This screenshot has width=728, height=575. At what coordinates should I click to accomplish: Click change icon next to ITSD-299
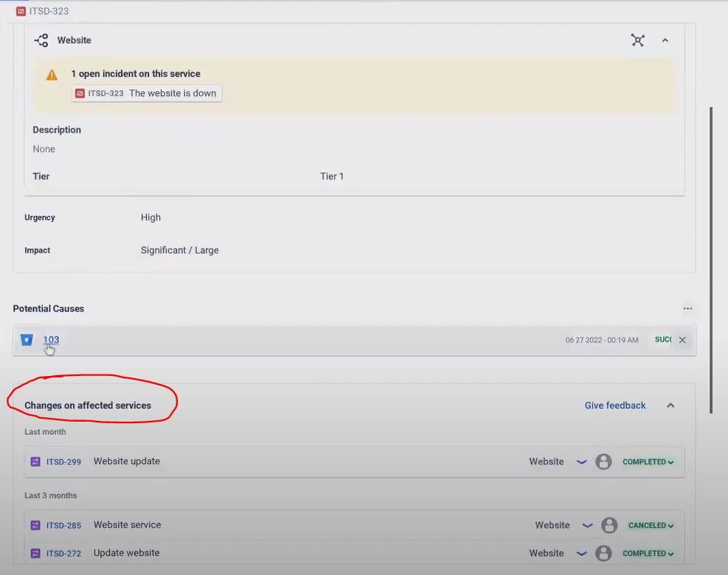(x=35, y=461)
